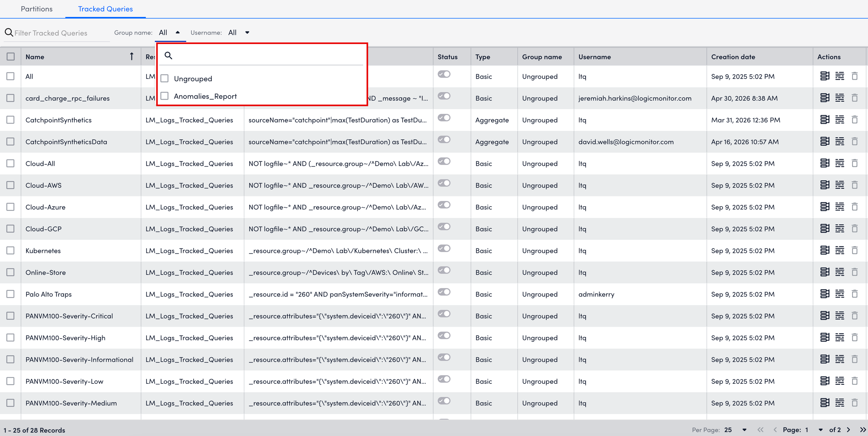This screenshot has height=436, width=868.
Task: Sort by the Status column header
Action: coord(448,57)
